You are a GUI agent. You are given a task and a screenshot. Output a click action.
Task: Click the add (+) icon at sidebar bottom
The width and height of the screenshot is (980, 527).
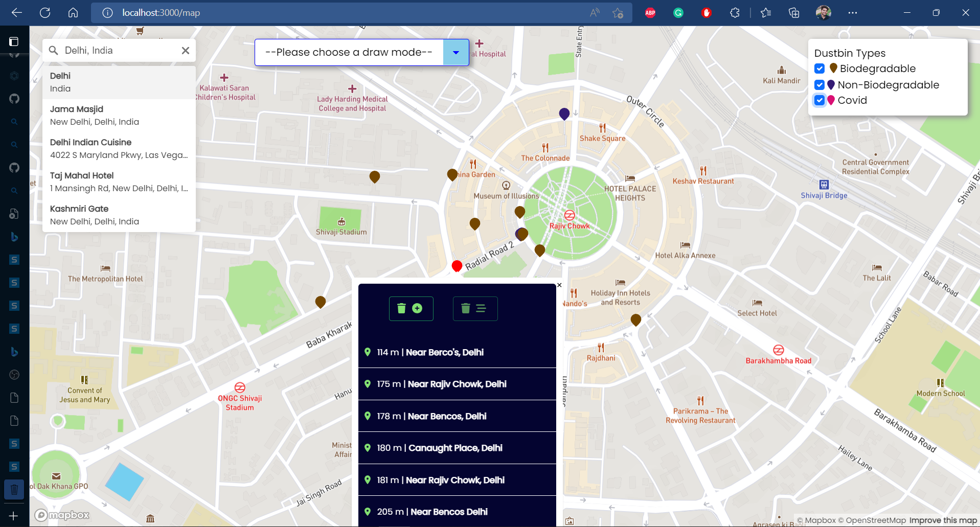pos(14,516)
